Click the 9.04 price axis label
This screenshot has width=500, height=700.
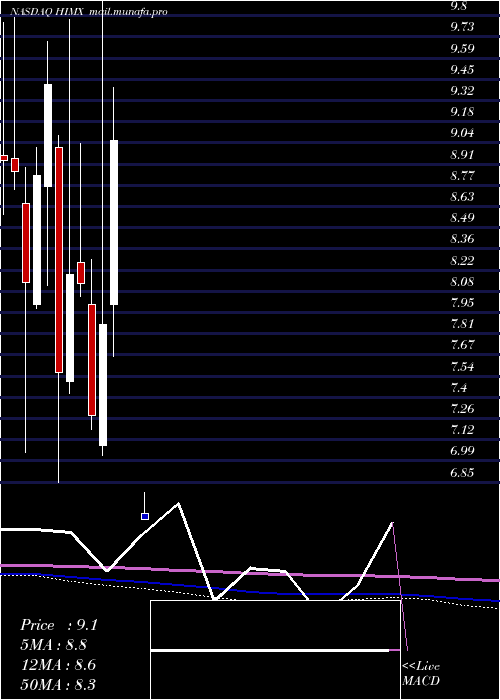[x=462, y=133]
